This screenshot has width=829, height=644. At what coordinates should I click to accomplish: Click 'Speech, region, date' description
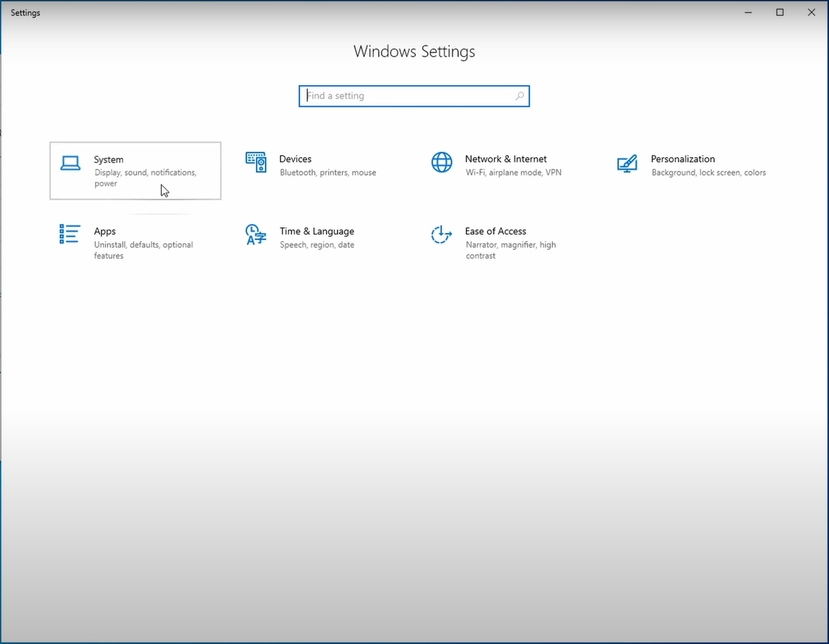(317, 245)
